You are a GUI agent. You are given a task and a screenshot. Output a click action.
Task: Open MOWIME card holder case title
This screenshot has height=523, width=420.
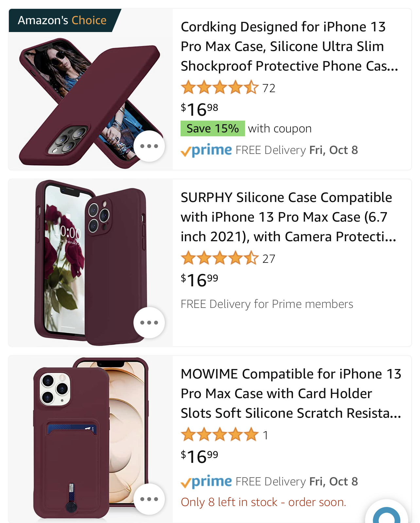[290, 394]
